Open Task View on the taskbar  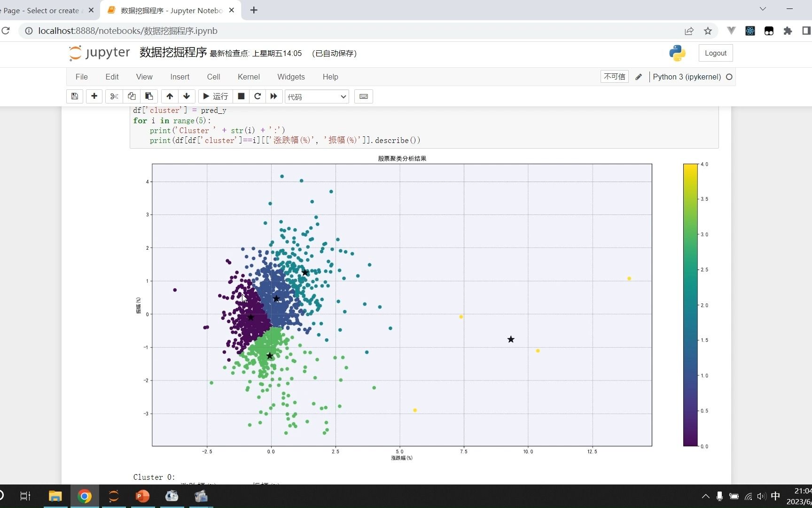(x=25, y=496)
